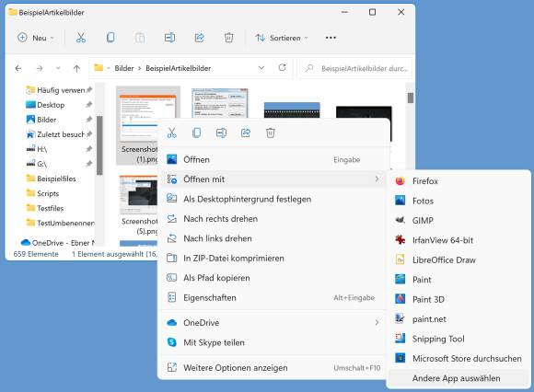
Task: Open the Sortieren dropdown
Action: (282, 38)
